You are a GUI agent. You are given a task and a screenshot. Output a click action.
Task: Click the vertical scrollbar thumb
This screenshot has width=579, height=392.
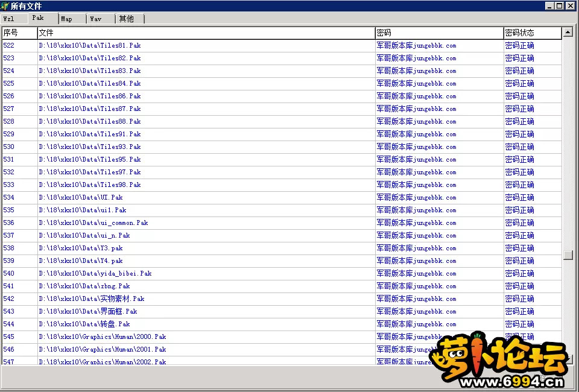coord(568,255)
